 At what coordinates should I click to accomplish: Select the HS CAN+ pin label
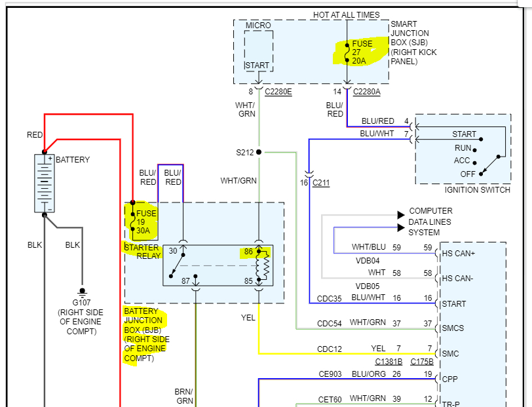459,254
